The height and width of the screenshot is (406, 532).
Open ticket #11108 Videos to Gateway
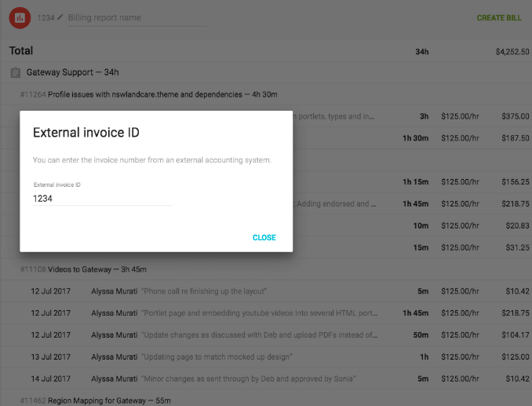[x=83, y=269]
